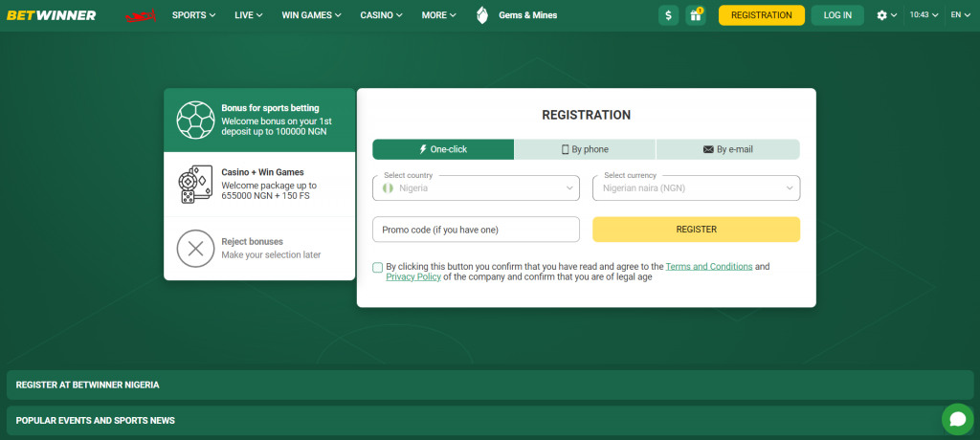Click the dollar payments icon
The height and width of the screenshot is (440, 980).
click(668, 15)
